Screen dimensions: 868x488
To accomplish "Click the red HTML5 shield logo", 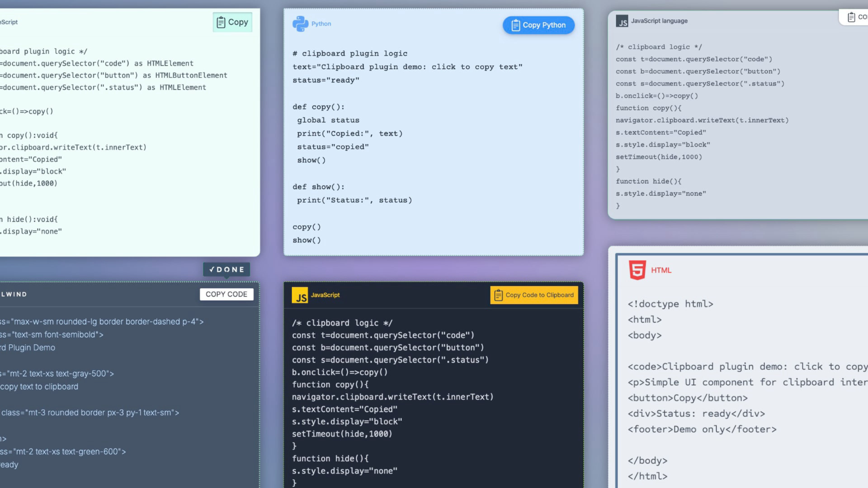I will click(637, 270).
